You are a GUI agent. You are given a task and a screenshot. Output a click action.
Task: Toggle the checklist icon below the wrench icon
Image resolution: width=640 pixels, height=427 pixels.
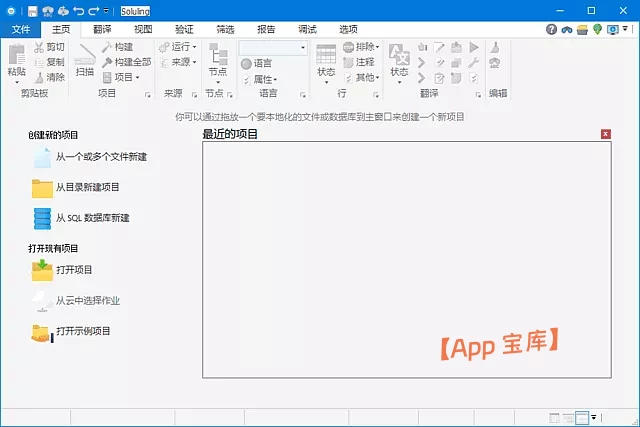click(473, 78)
